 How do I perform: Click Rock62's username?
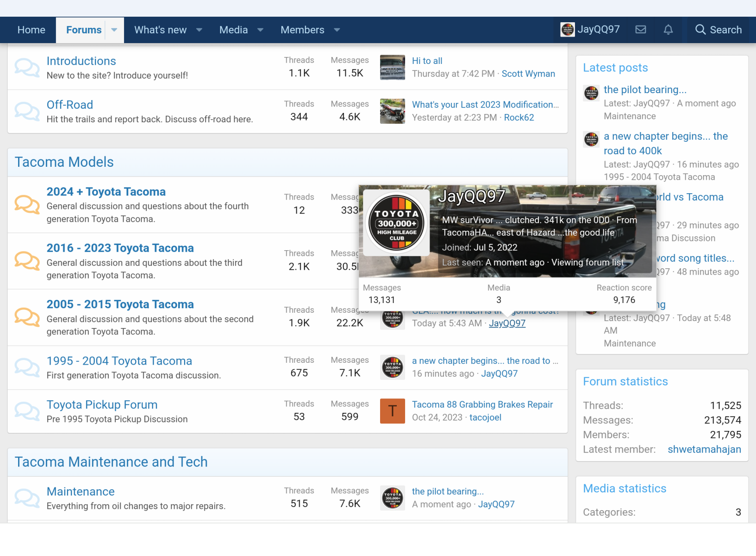coord(519,118)
